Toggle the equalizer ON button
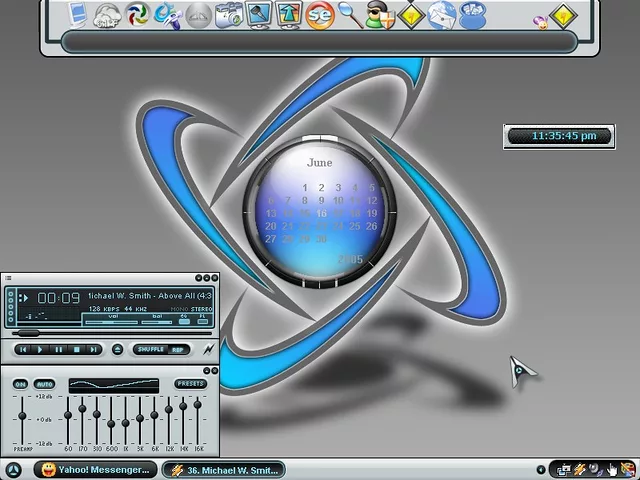 [x=20, y=384]
